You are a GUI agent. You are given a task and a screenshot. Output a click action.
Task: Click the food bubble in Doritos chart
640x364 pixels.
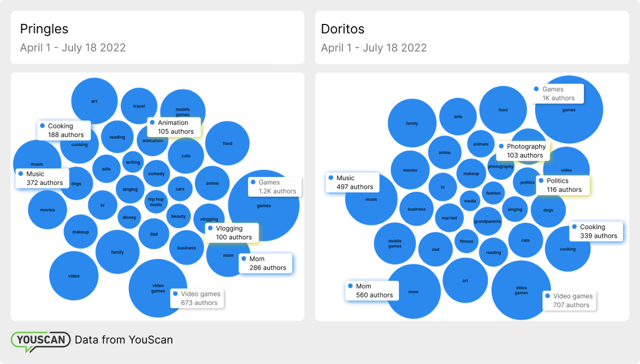pos(503,110)
